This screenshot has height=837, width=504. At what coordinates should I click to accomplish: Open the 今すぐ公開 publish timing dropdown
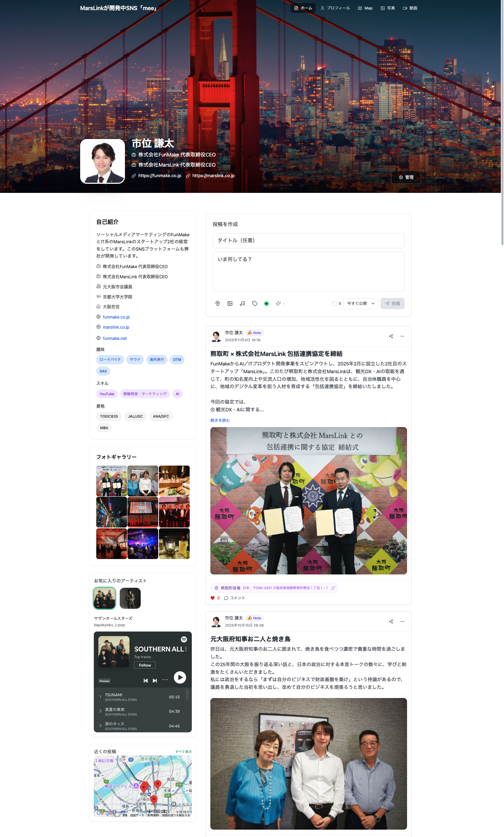pyautogui.click(x=361, y=304)
